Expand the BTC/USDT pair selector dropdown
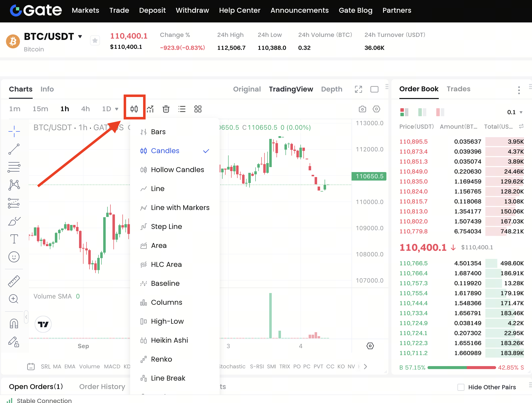 coord(80,37)
